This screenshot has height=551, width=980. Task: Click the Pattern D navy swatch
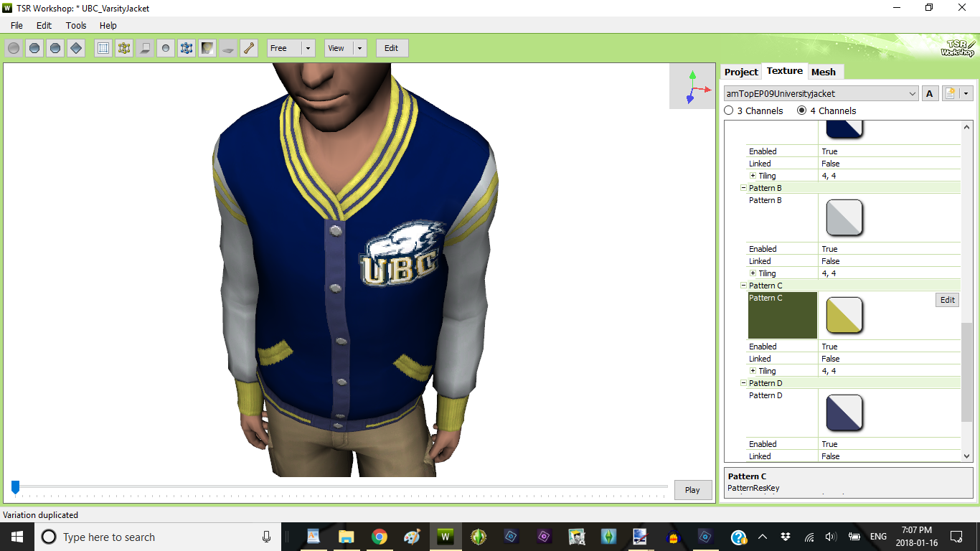coord(845,413)
